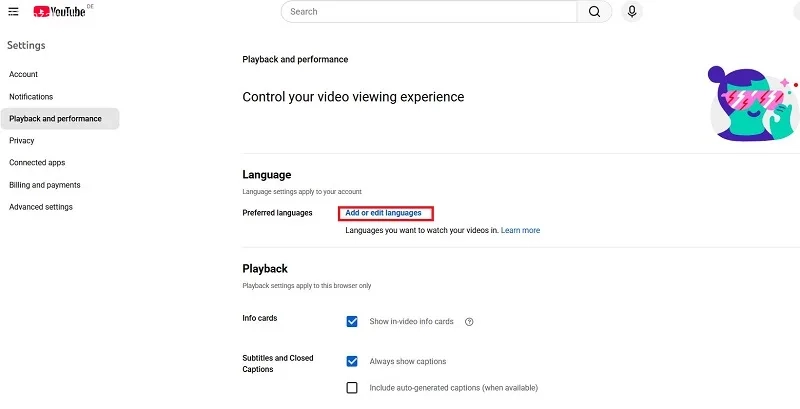This screenshot has height=409, width=800.
Task: Click the Learn more link
Action: coord(520,231)
